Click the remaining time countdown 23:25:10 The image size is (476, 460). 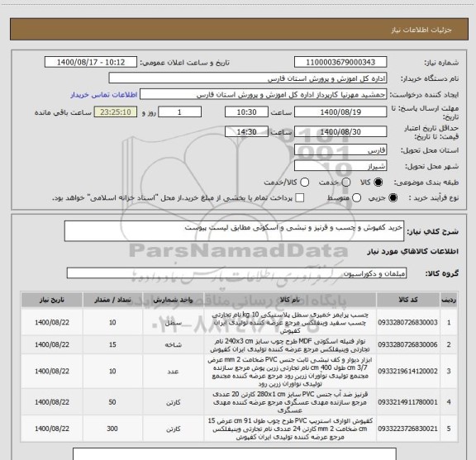116,112
